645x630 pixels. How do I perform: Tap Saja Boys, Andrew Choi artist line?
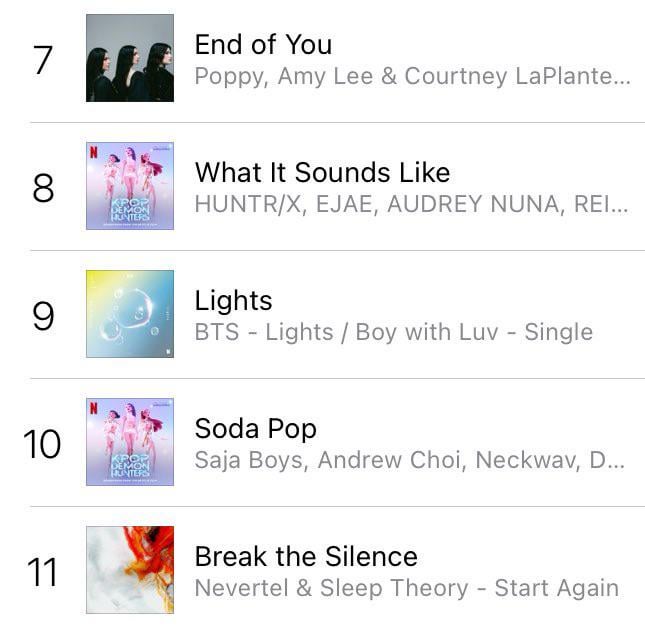pyautogui.click(x=410, y=461)
